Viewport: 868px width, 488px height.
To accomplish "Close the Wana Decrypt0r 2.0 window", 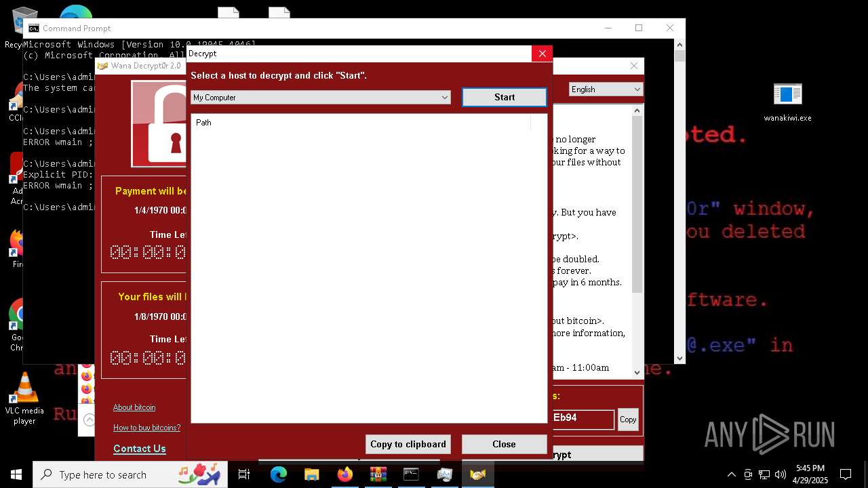I will [634, 66].
